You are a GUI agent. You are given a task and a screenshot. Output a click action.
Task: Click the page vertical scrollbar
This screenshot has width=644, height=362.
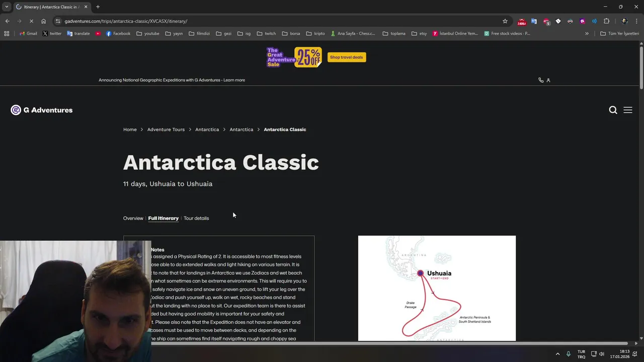click(x=641, y=68)
